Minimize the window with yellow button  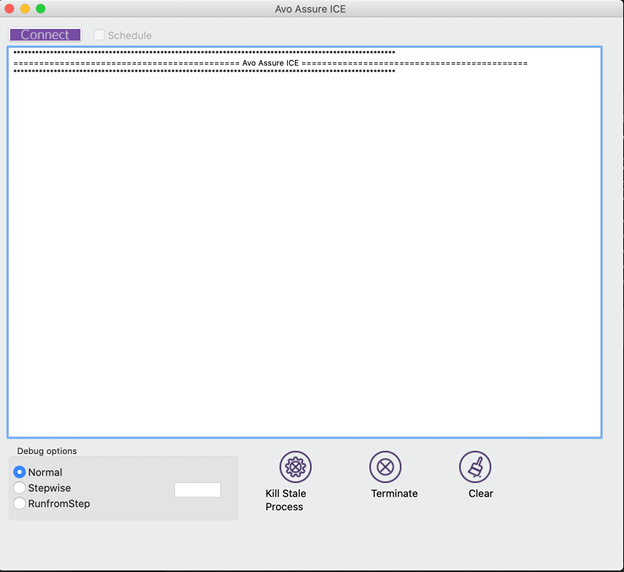tap(25, 8)
